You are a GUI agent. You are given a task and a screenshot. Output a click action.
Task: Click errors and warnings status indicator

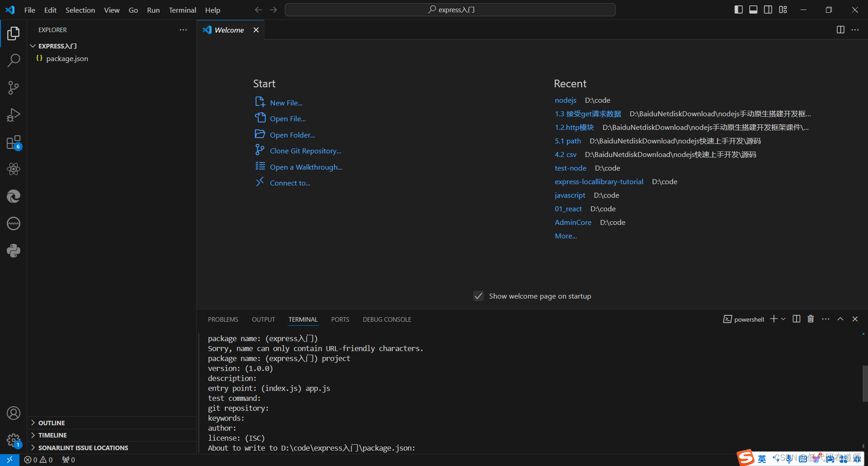pos(38,460)
